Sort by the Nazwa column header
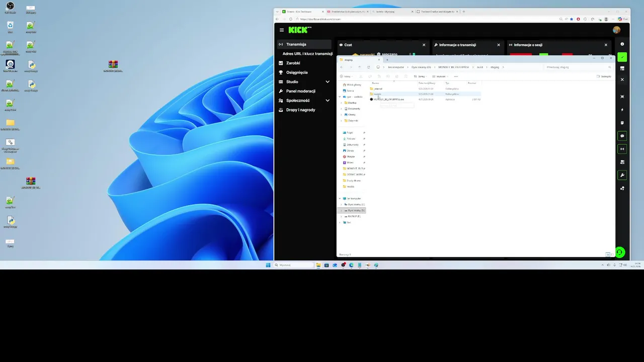Image resolution: width=644 pixels, height=362 pixels. tap(375, 83)
